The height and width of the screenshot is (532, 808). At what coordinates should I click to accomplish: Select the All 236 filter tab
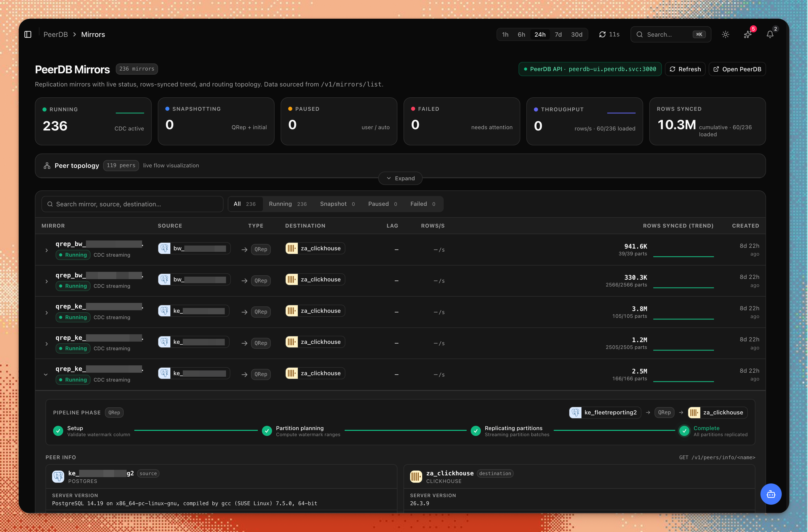(x=245, y=204)
